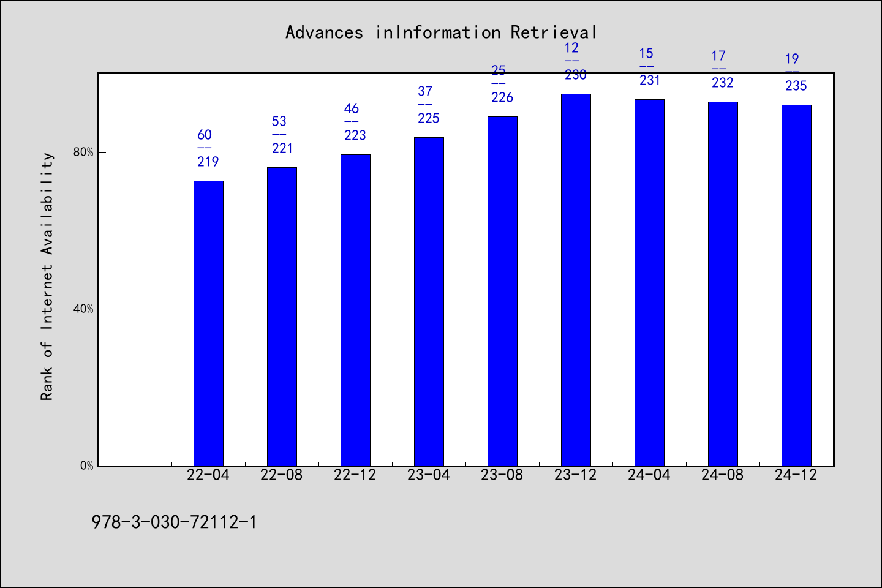Click the rank value 37 above 23-04

pyautogui.click(x=425, y=92)
